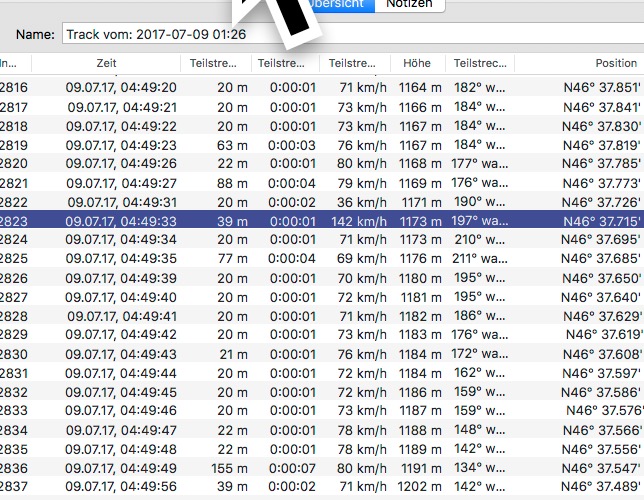The image size is (644, 500).
Task: Click the 142 km/h speed cell
Action: click(x=358, y=221)
